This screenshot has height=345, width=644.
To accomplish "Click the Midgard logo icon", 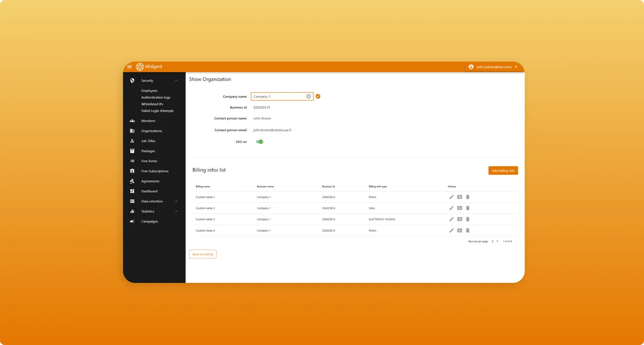I will tap(140, 67).
